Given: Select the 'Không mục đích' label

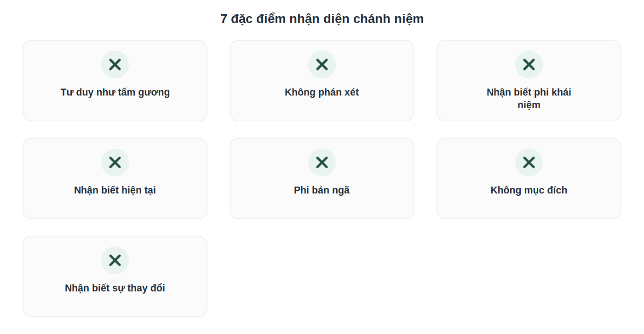Looking at the screenshot, I should click(529, 190).
